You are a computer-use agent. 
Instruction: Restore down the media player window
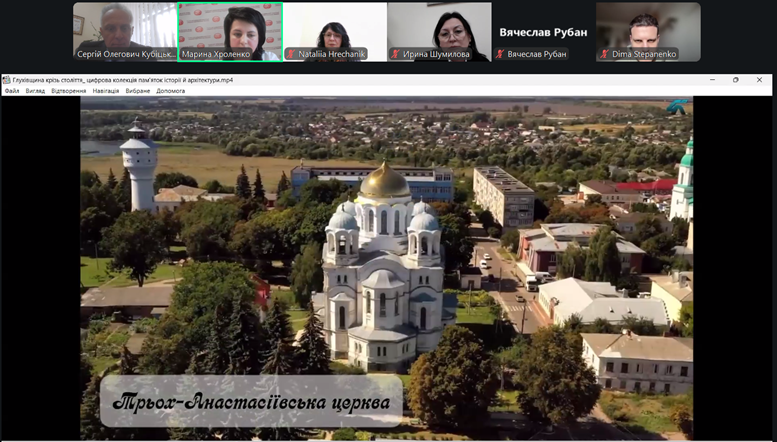[736, 80]
